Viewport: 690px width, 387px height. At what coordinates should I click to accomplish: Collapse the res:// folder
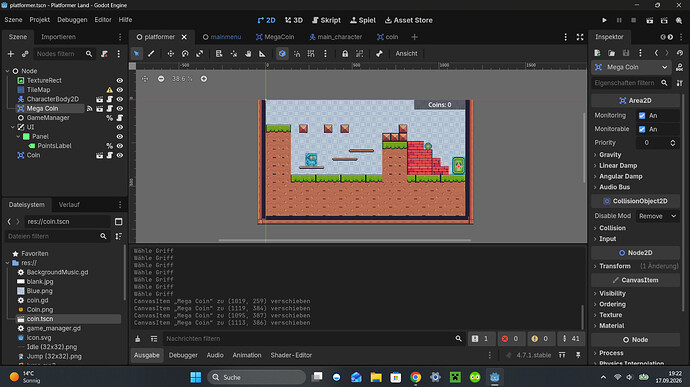click(x=7, y=263)
